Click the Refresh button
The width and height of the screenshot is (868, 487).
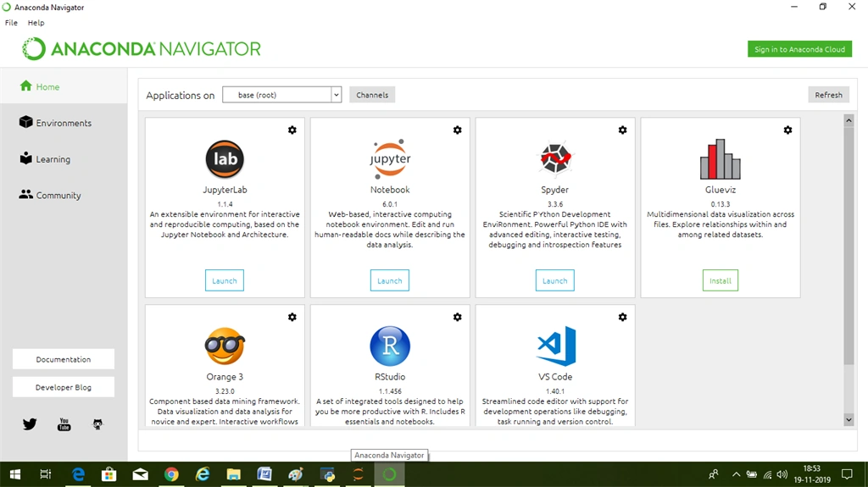tap(828, 95)
